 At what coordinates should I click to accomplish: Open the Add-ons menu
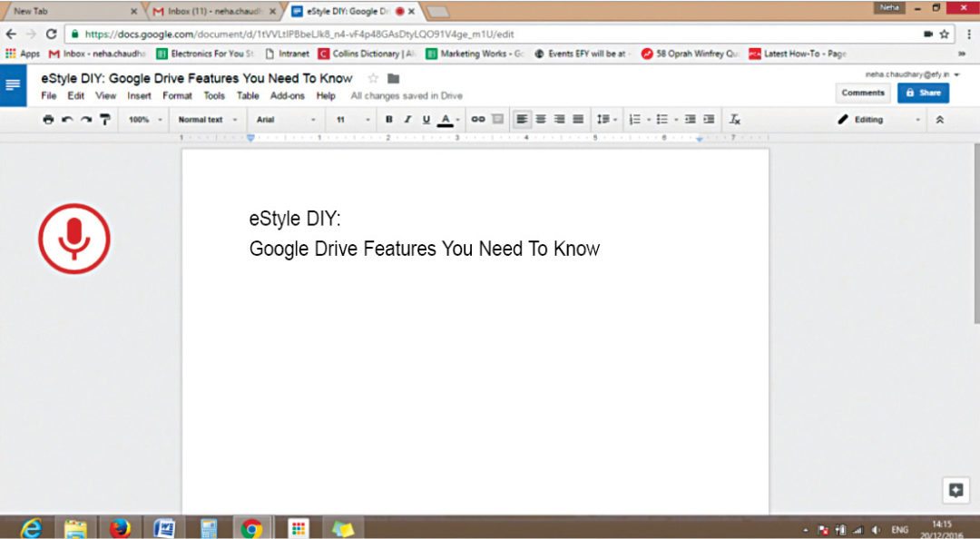288,96
